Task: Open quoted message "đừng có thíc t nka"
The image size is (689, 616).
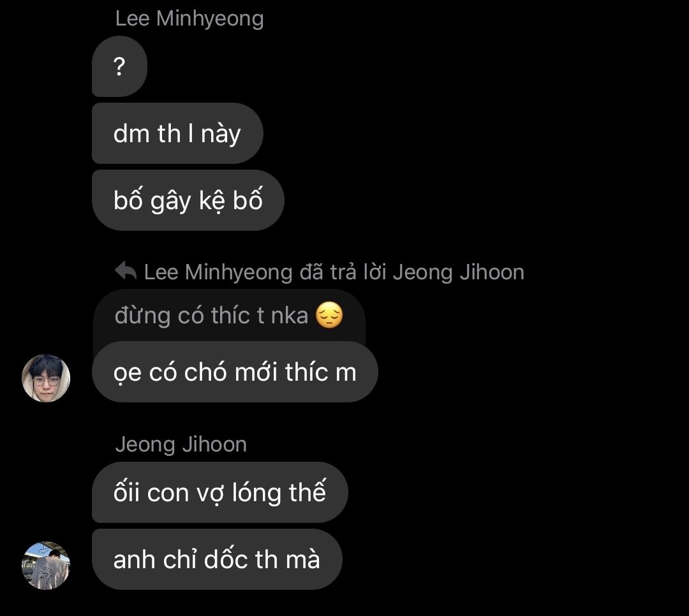Action: (x=229, y=316)
